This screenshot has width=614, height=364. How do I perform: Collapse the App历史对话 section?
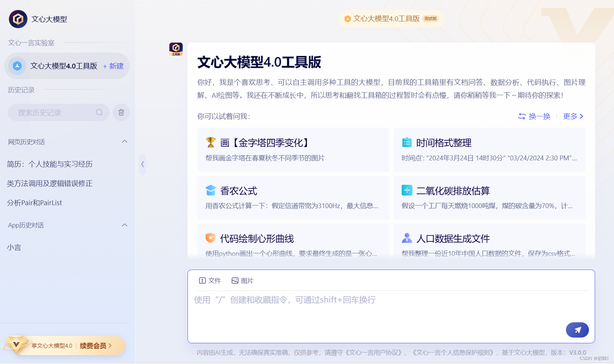125,225
